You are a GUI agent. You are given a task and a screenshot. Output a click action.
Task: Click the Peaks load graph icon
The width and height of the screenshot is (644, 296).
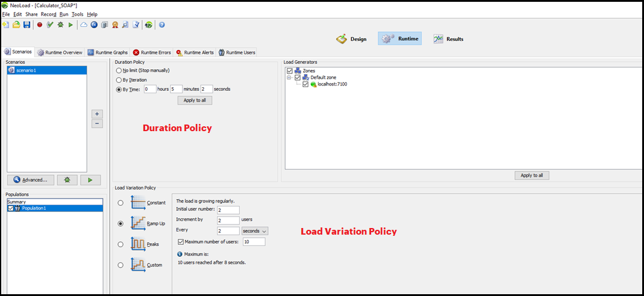click(x=138, y=244)
